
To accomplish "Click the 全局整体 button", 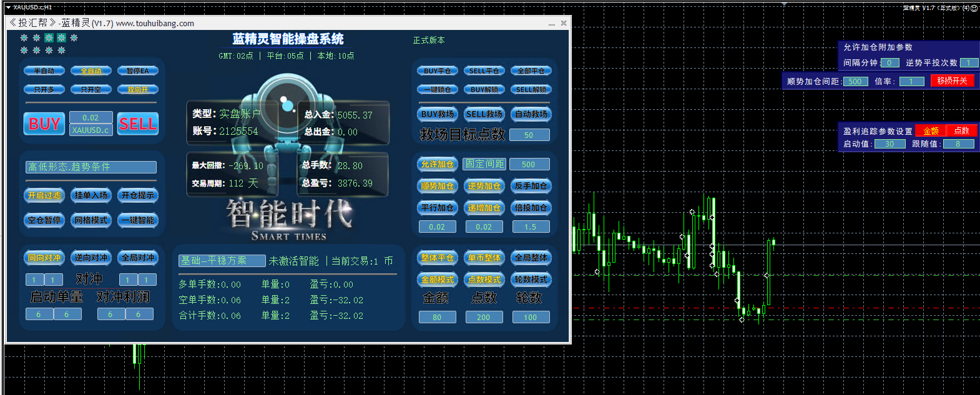I will click(531, 258).
